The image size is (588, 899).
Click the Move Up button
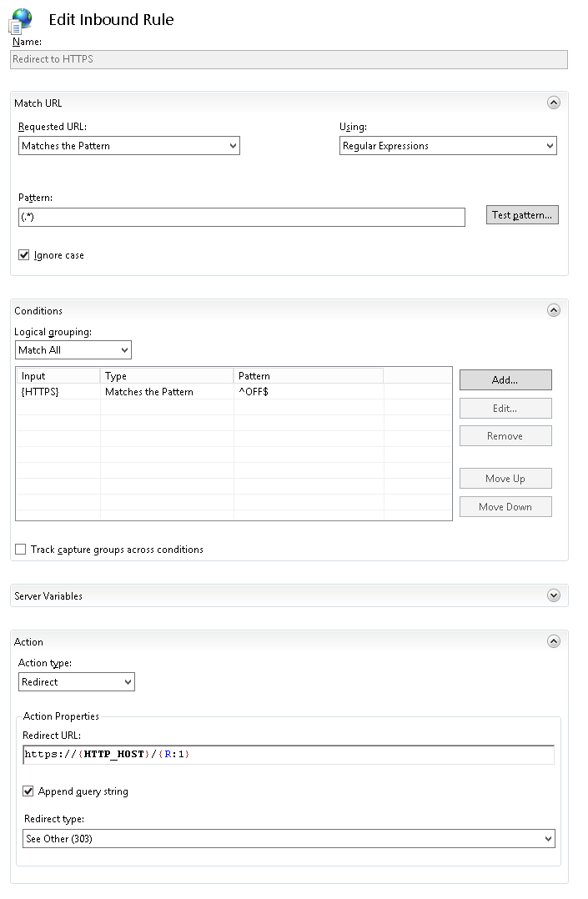pyautogui.click(x=505, y=478)
